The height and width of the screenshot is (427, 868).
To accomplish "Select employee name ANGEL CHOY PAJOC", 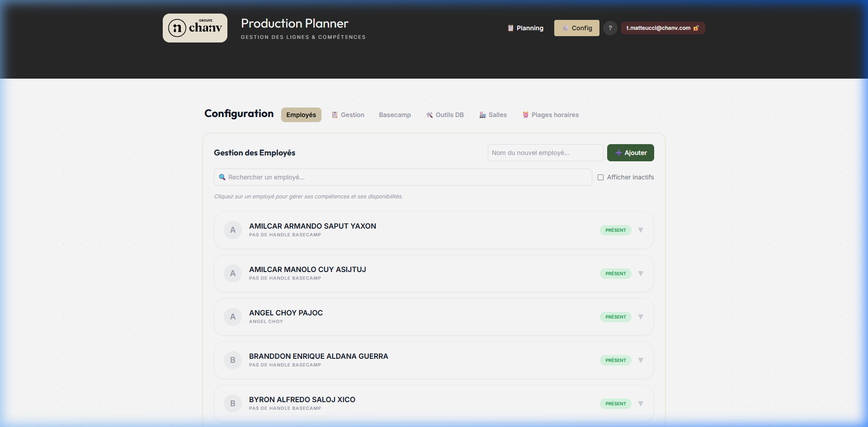I will pyautogui.click(x=286, y=313).
